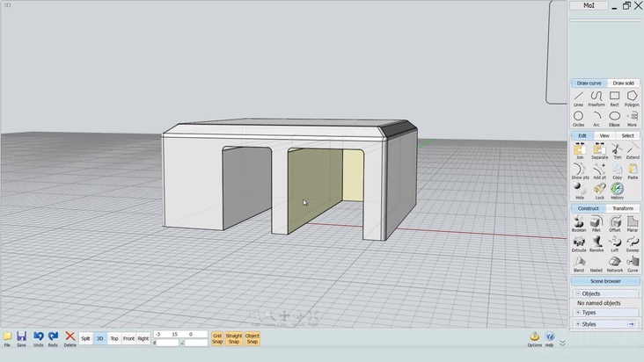The width and height of the screenshot is (644, 362).
Task: Open the Options dialog
Action: [534, 339]
